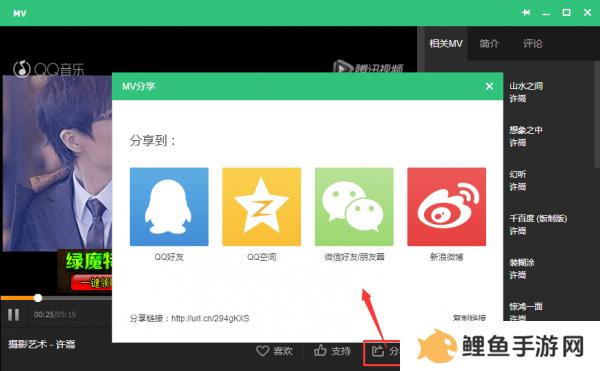Viewport: 600px width, 371px height.
Task: Play related MV 山水之间
Action: pos(526,86)
